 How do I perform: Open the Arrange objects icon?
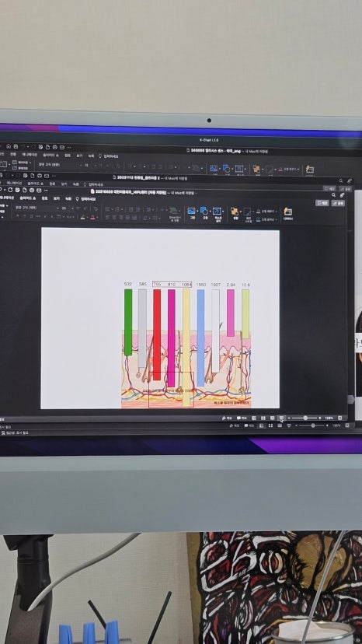pyautogui.click(x=235, y=211)
